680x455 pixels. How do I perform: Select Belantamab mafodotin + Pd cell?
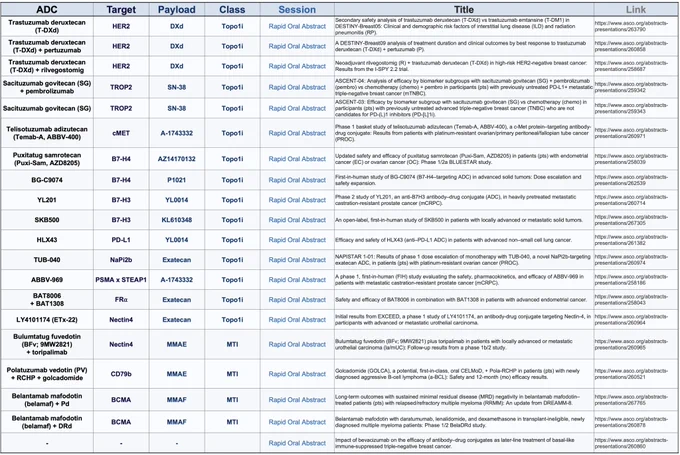[x=47, y=400]
